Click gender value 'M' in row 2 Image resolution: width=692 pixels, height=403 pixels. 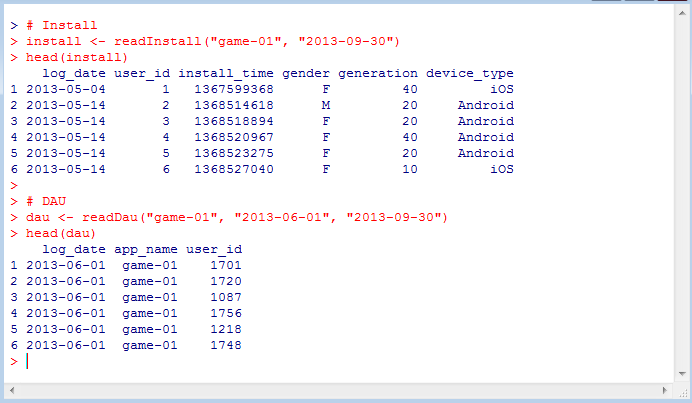pyautogui.click(x=326, y=105)
